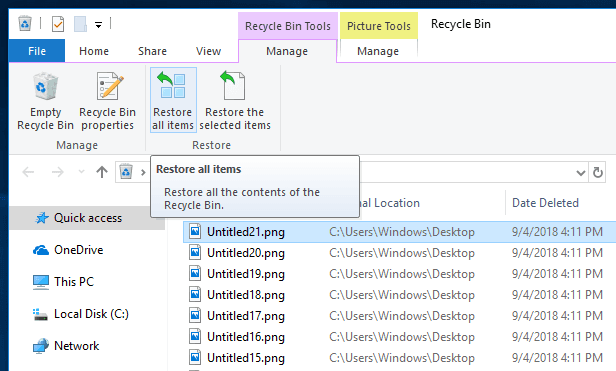Click the image icon of Untitled15.png
This screenshot has height=371, width=616.
click(195, 357)
